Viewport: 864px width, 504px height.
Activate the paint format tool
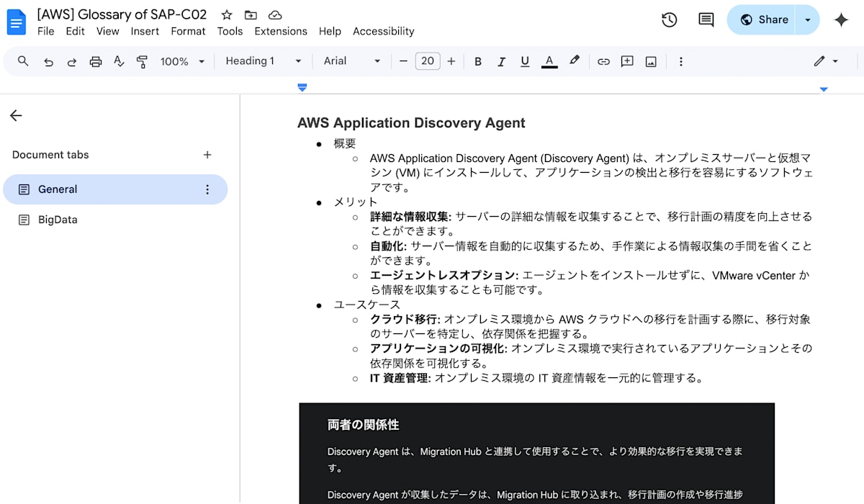tap(142, 62)
